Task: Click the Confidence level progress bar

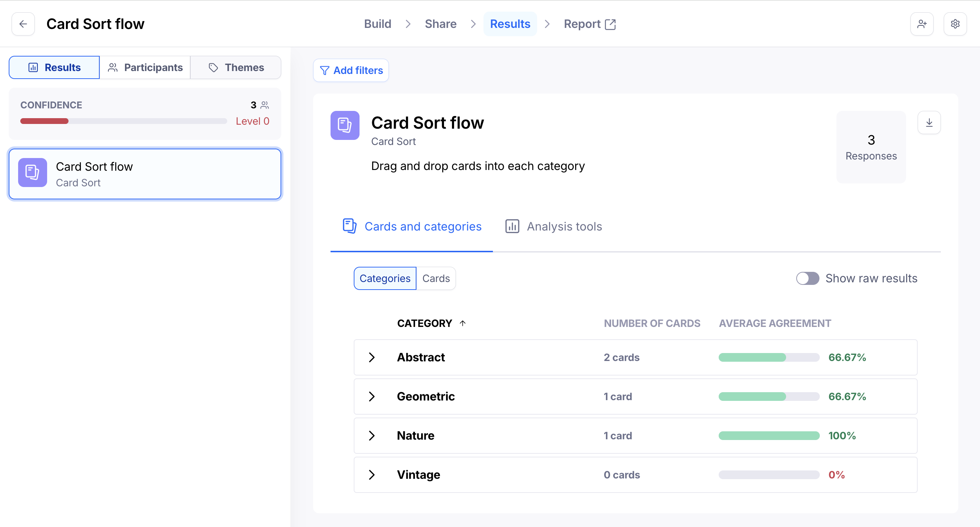Action: point(123,121)
